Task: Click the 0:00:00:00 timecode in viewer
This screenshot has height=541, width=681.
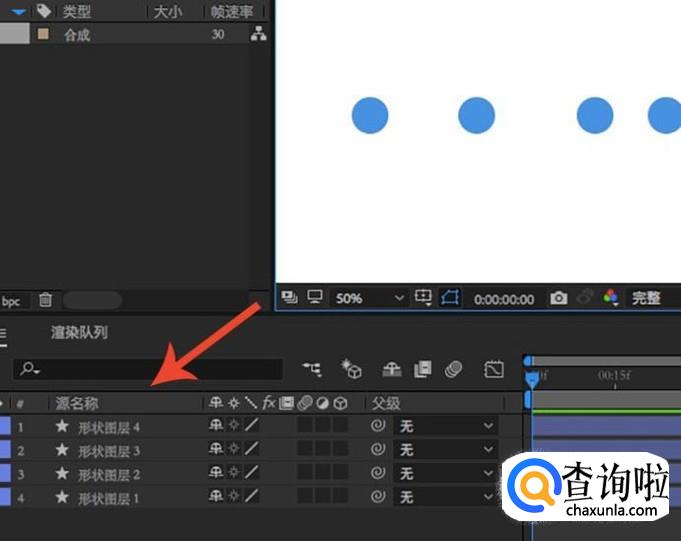Action: (x=504, y=298)
